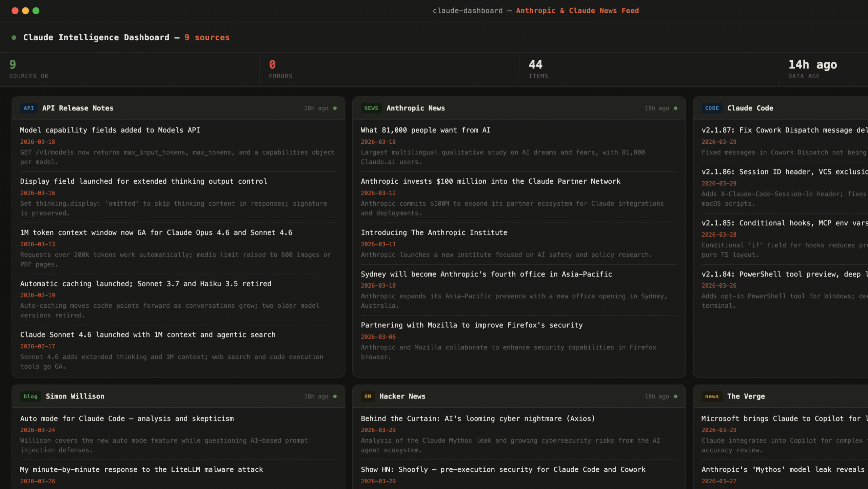Click the HN badge on Hacker News panel
The image size is (868, 489).
368,396
